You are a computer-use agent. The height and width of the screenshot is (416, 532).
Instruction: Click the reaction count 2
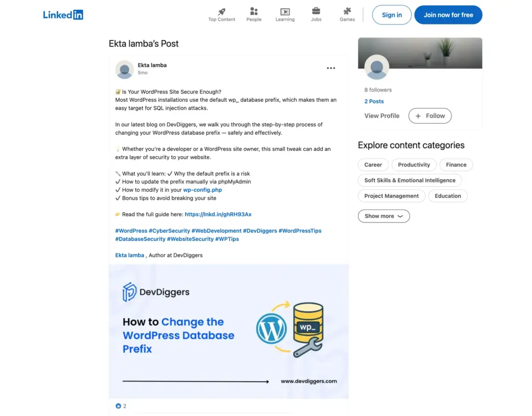pos(125,406)
